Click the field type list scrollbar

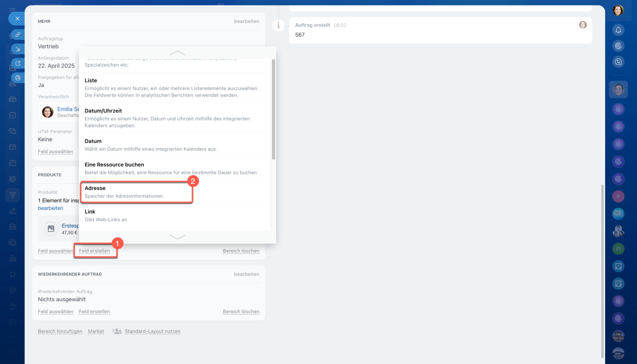[273, 109]
